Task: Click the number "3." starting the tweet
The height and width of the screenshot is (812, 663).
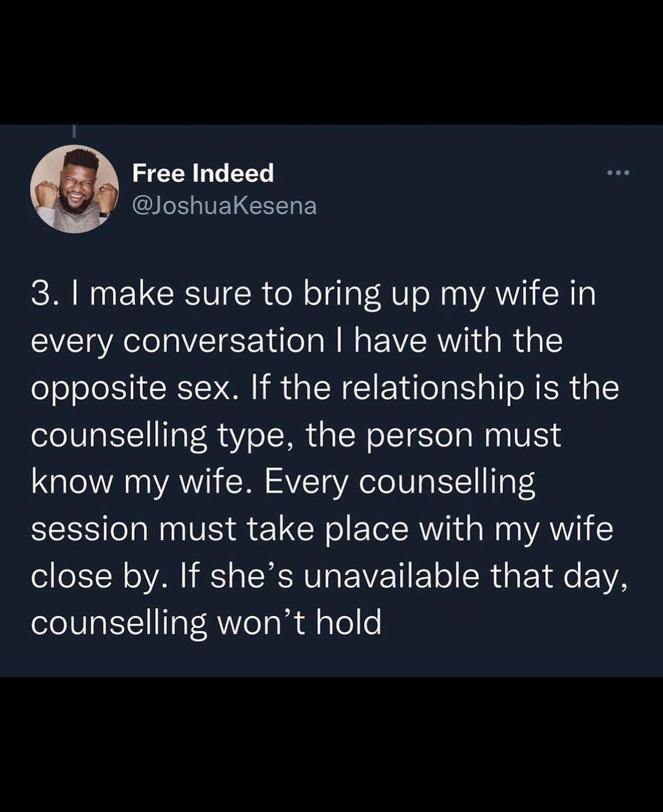Action: coord(45,295)
